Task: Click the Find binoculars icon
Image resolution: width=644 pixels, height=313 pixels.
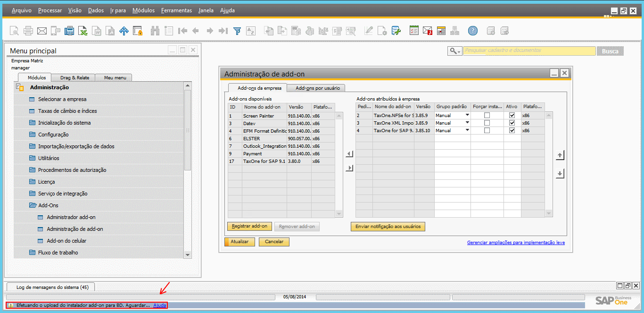Action: coord(155,31)
